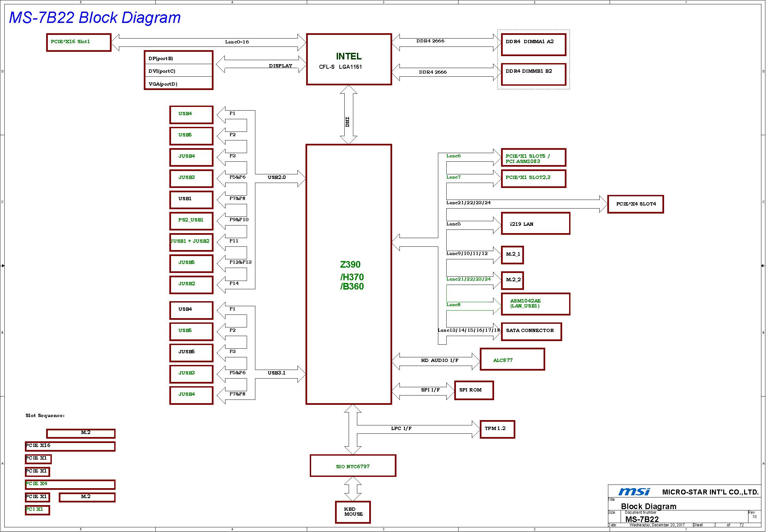Click the Lane5 label

[x=453, y=224]
